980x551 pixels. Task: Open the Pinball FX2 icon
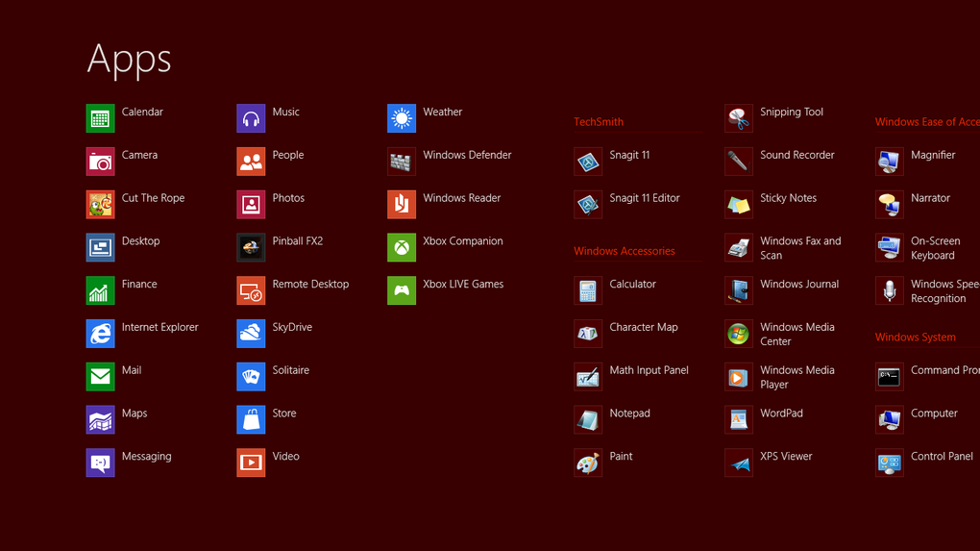pyautogui.click(x=251, y=248)
